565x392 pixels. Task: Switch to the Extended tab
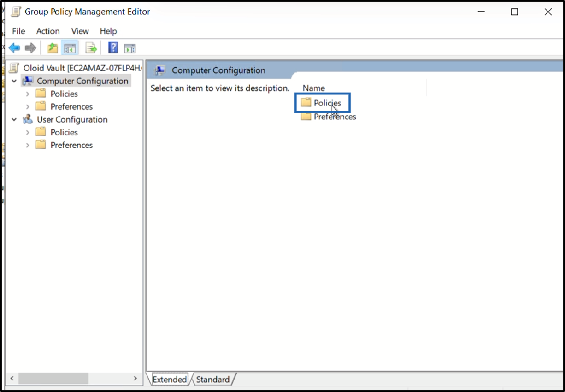coord(170,380)
